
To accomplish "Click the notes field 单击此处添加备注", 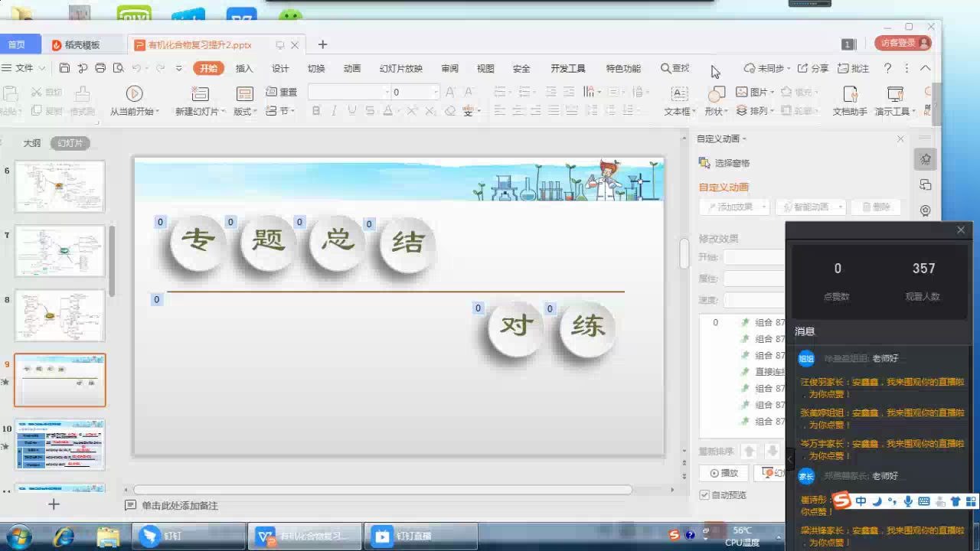I will (180, 506).
